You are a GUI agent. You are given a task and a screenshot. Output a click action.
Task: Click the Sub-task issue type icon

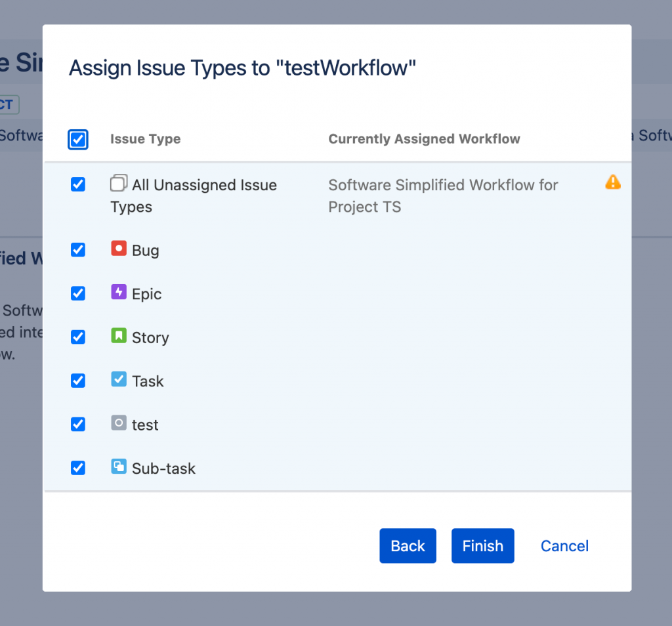[119, 467]
